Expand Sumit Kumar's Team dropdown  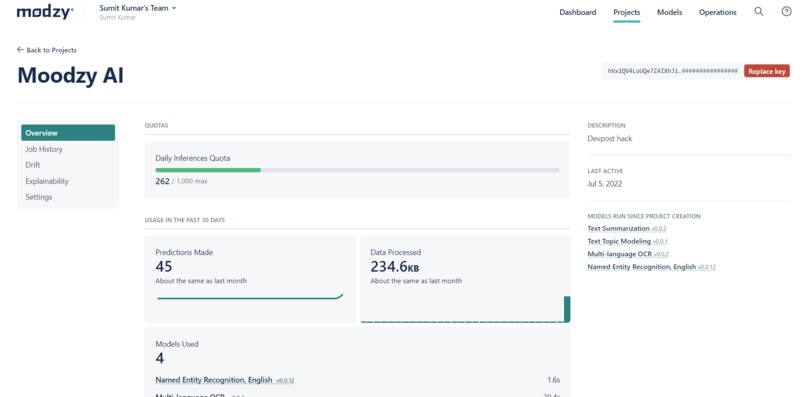tap(138, 8)
